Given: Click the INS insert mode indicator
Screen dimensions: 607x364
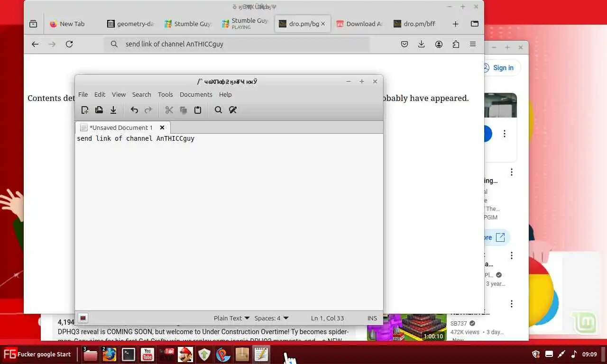Looking at the screenshot, I should [372, 318].
